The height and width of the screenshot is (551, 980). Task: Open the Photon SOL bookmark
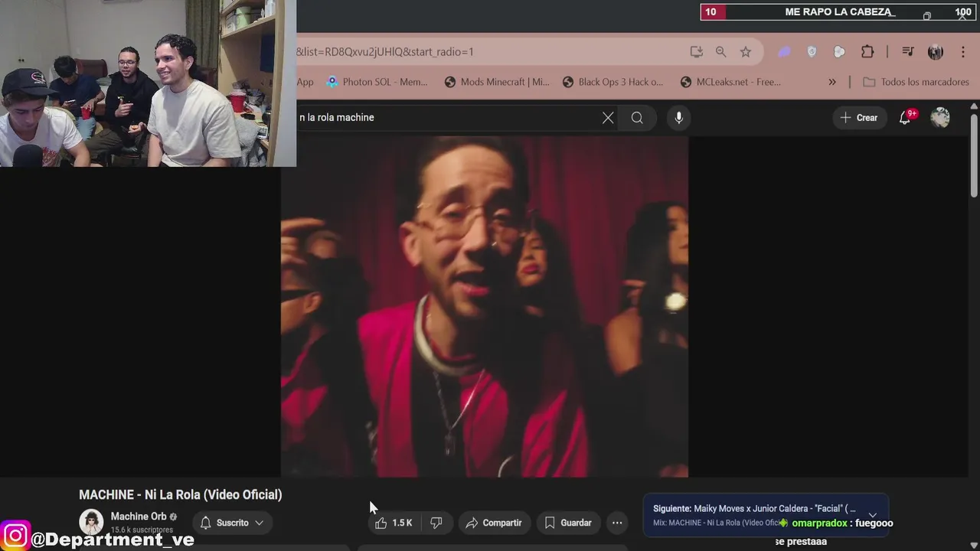(377, 82)
